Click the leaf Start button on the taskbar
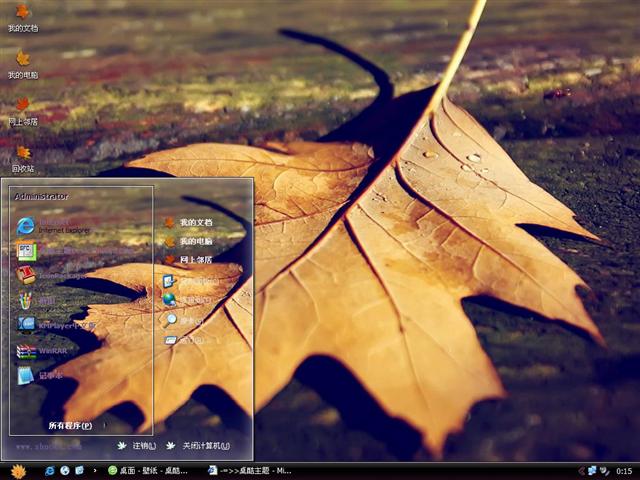Image resolution: width=640 pixels, height=480 pixels. coord(18,470)
